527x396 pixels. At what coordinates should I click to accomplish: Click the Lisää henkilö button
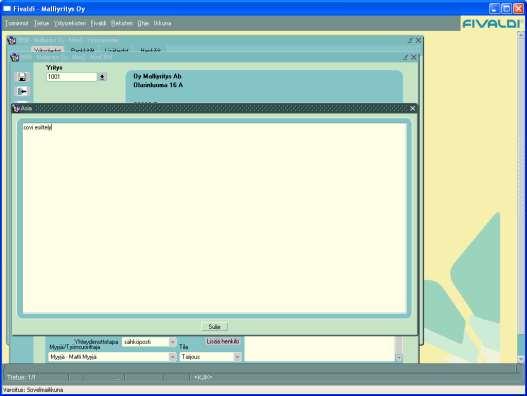223,341
